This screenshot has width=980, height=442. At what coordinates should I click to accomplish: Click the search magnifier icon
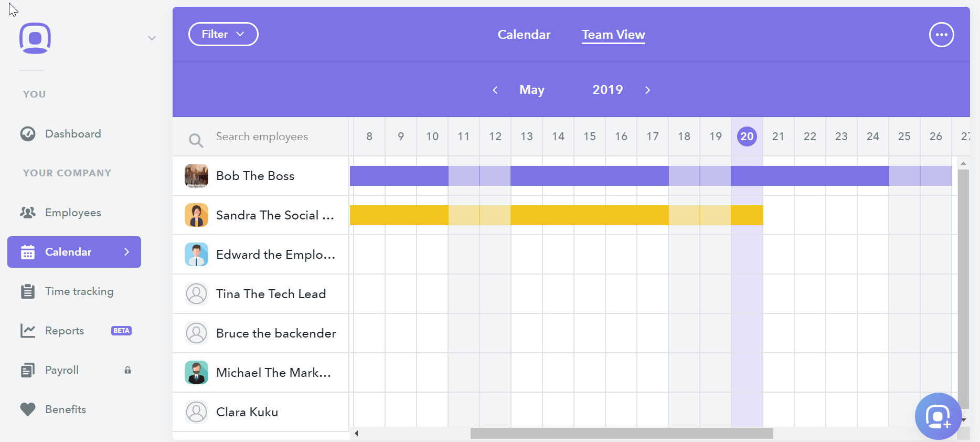[196, 140]
